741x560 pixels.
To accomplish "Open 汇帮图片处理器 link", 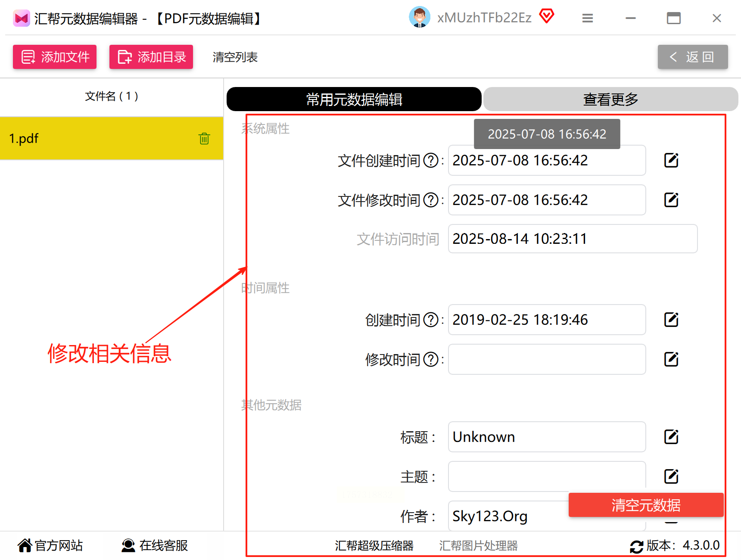I will [x=478, y=546].
